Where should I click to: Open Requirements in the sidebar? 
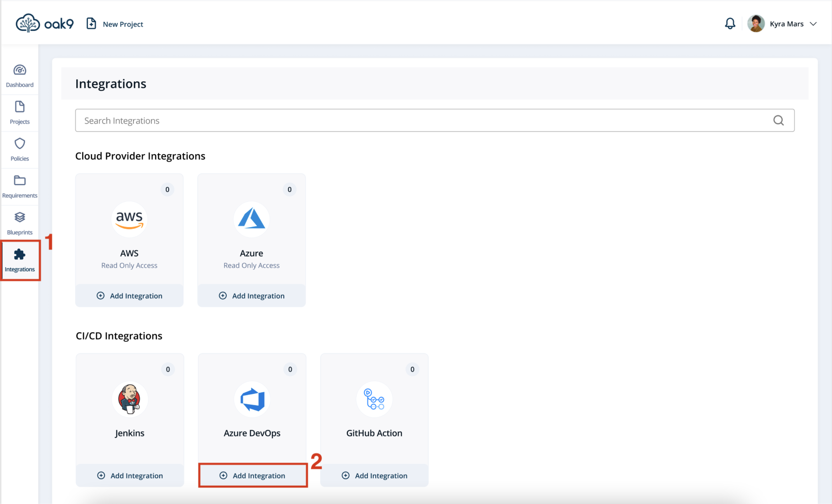(19, 187)
